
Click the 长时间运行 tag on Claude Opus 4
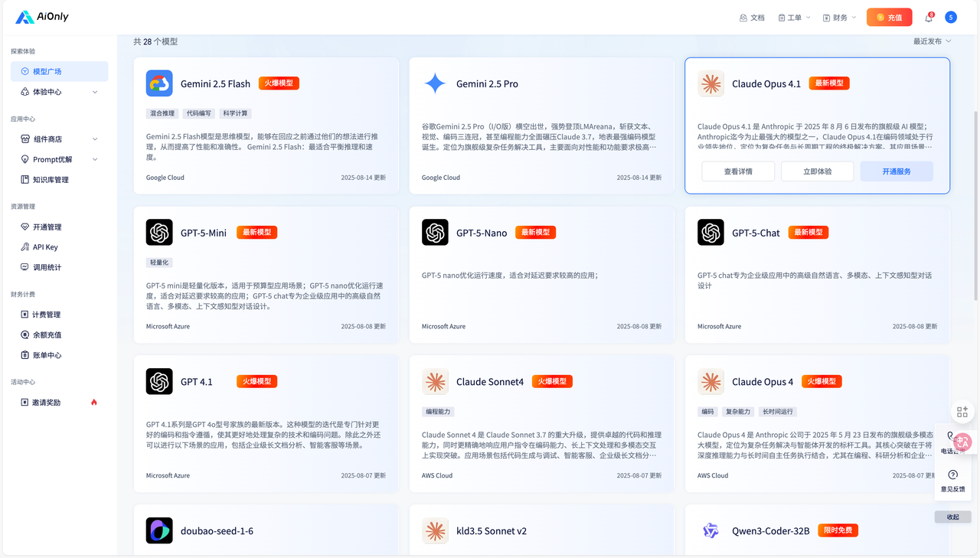point(778,412)
